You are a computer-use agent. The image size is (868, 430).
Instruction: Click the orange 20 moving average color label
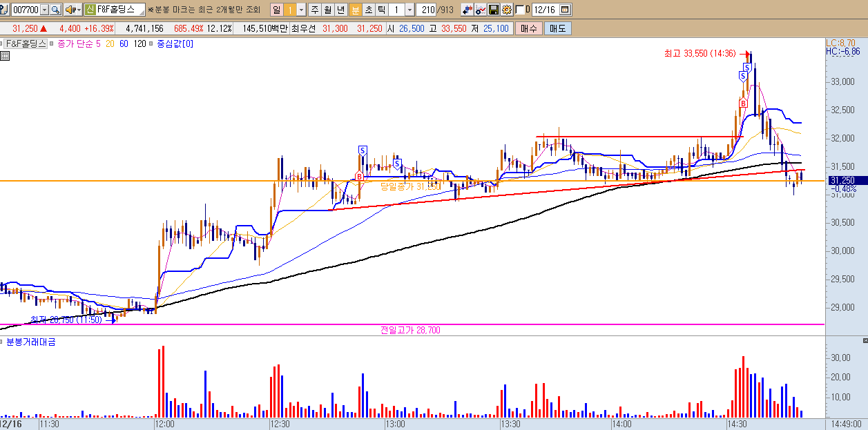(110, 43)
